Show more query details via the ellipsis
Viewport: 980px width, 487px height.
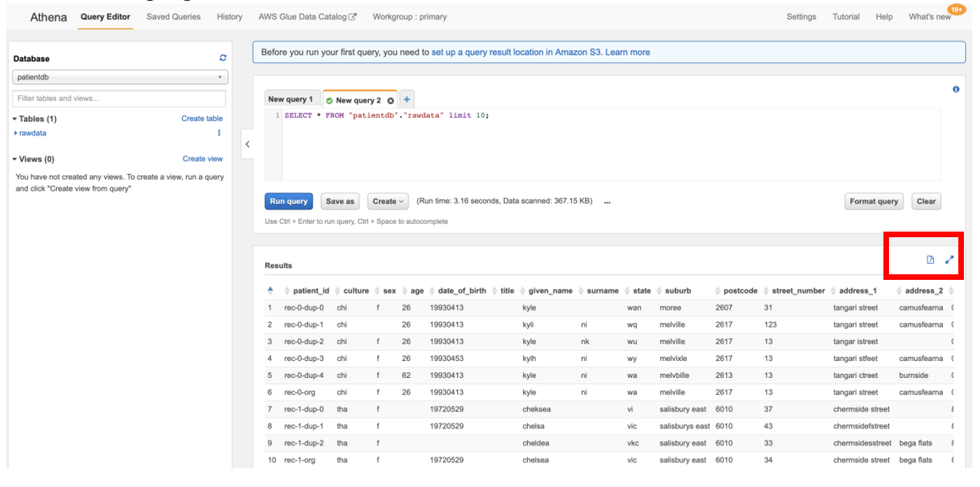pos(607,202)
